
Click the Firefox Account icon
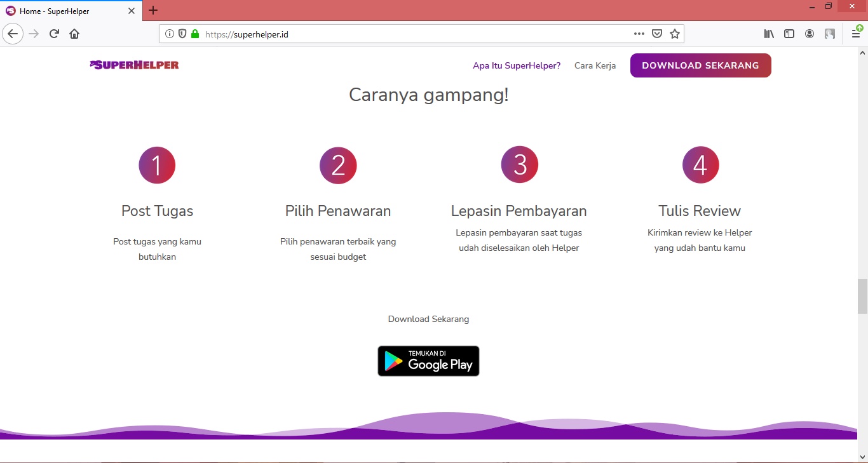pos(810,34)
